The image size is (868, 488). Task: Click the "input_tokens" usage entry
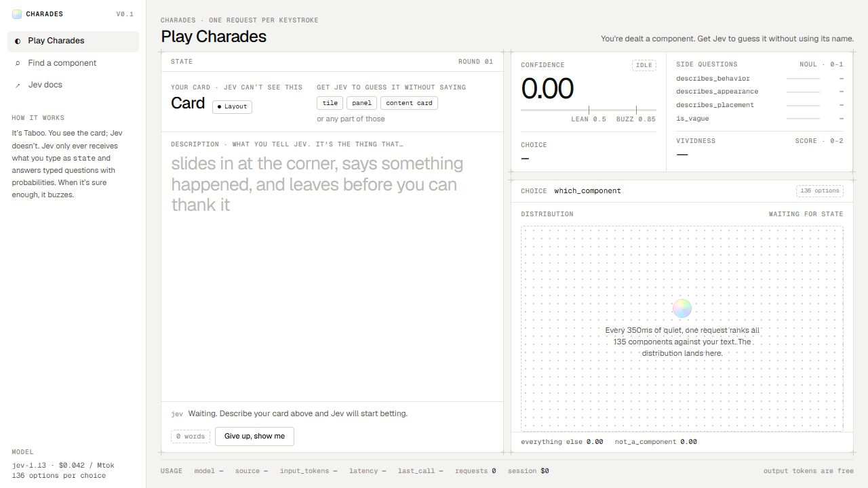(x=309, y=471)
